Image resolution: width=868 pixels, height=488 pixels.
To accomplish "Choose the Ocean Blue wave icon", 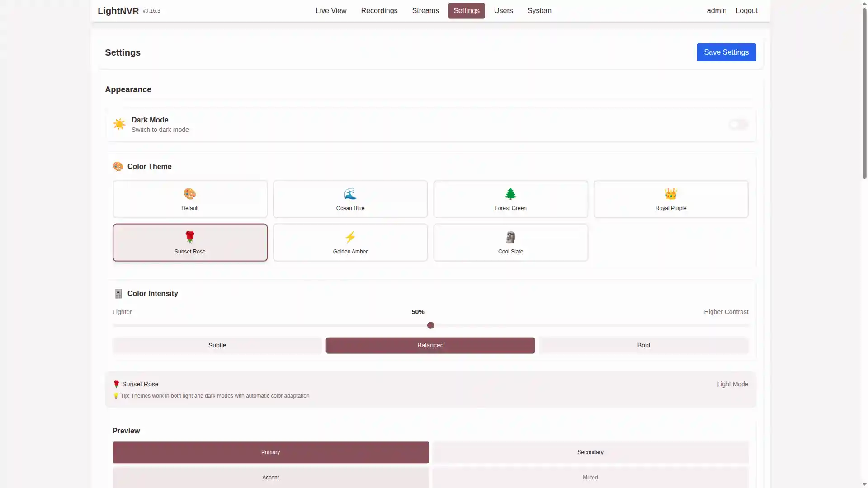I will [x=350, y=194].
